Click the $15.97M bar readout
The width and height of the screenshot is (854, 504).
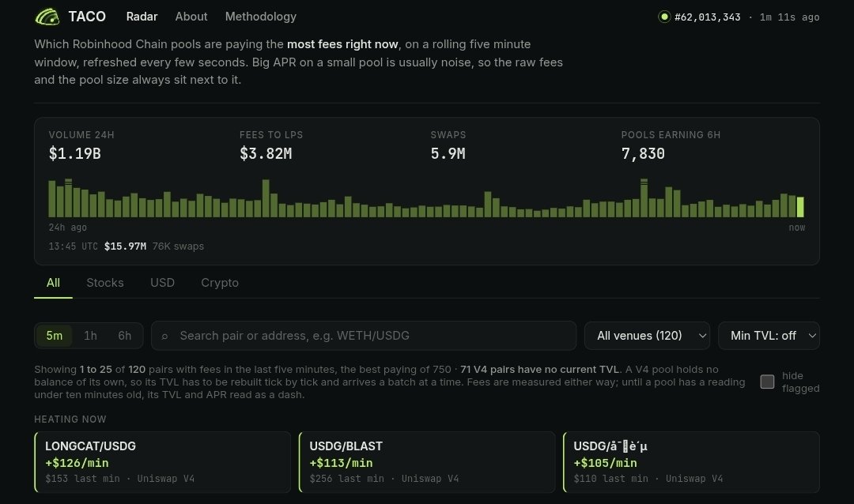(x=125, y=246)
